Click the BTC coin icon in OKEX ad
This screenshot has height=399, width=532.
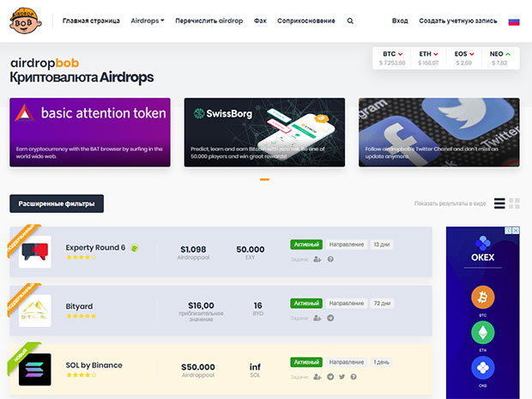(x=482, y=297)
